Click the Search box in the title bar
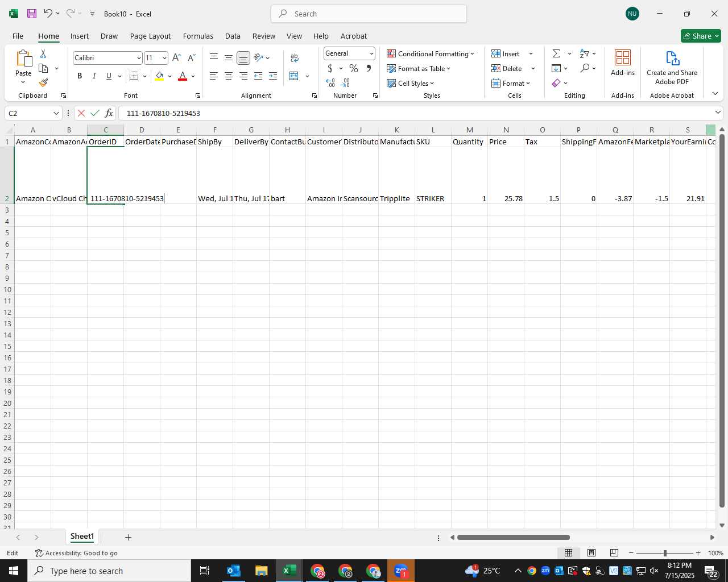 (x=369, y=14)
